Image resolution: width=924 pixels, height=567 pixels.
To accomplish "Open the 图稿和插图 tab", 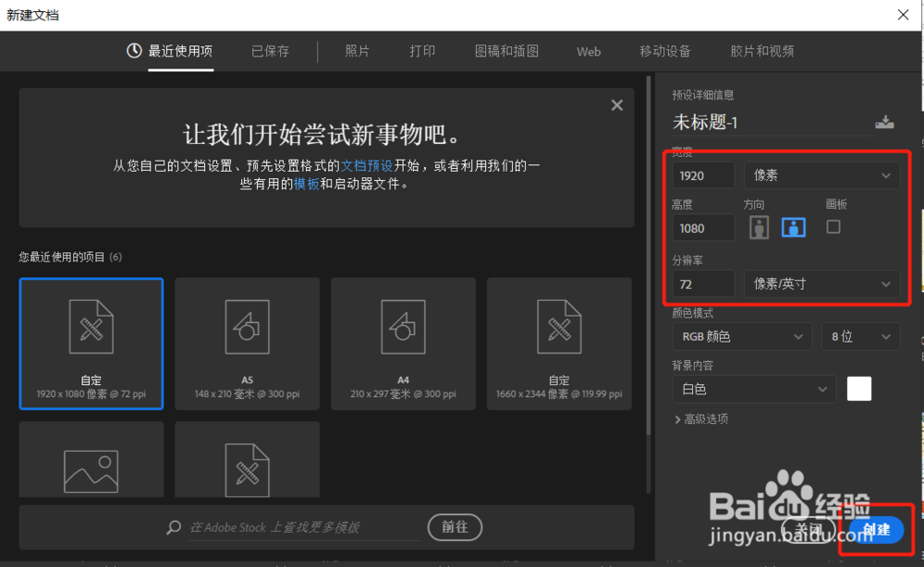I will (506, 51).
